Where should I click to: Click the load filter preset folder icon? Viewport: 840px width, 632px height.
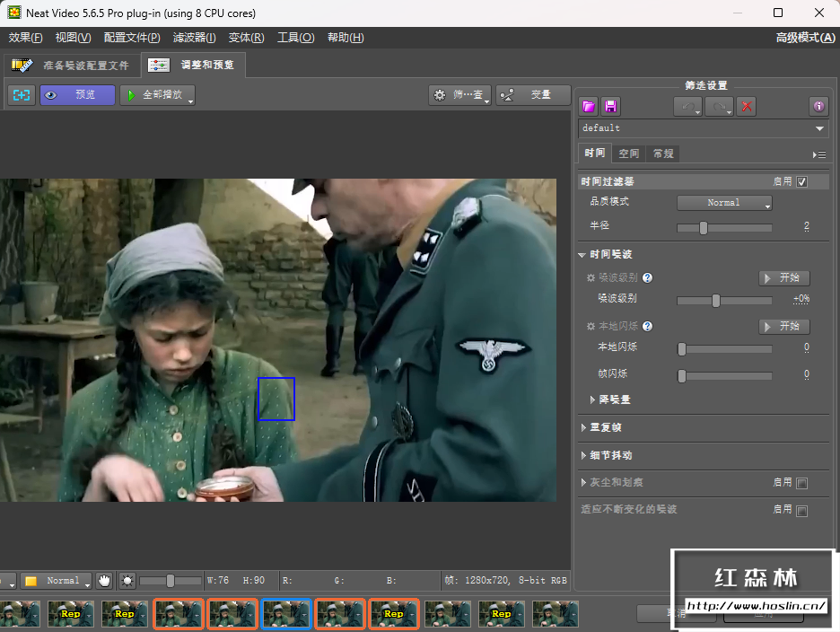(588, 106)
